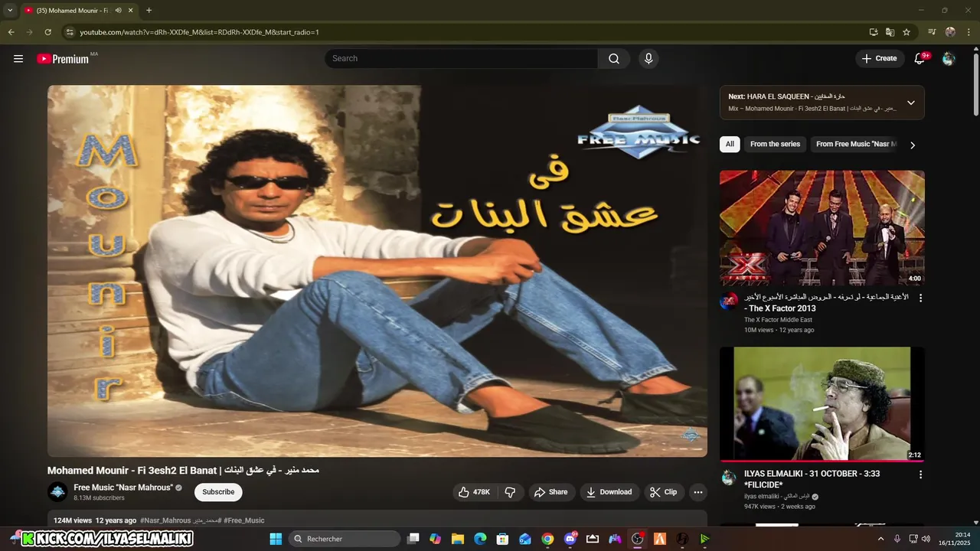Click the YouTube search input field
This screenshot has width=980, height=551.
pyautogui.click(x=461, y=59)
